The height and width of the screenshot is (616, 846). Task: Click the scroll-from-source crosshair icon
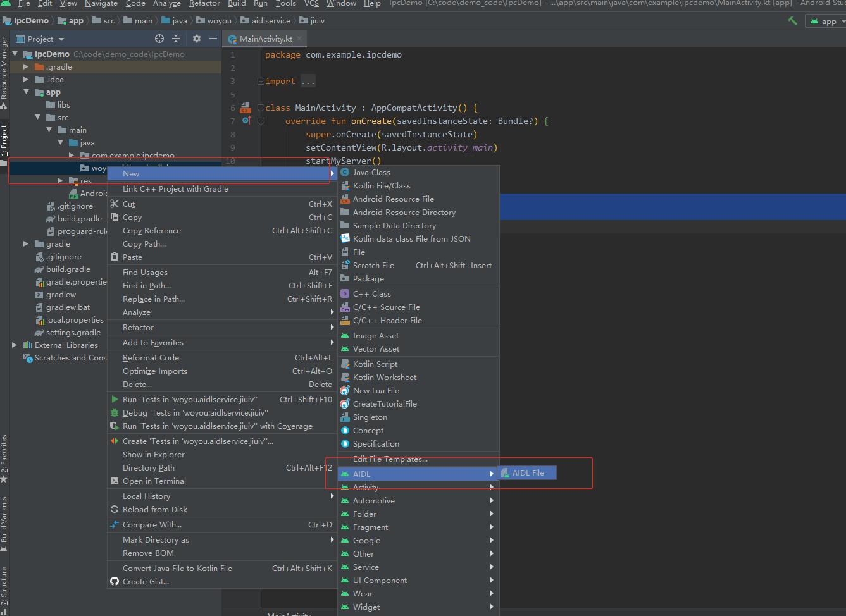(x=158, y=39)
